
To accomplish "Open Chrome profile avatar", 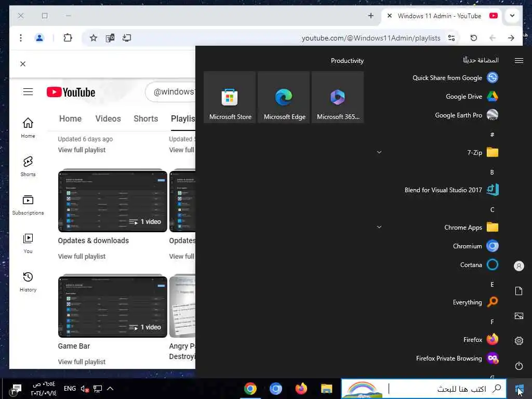I will point(39,37).
